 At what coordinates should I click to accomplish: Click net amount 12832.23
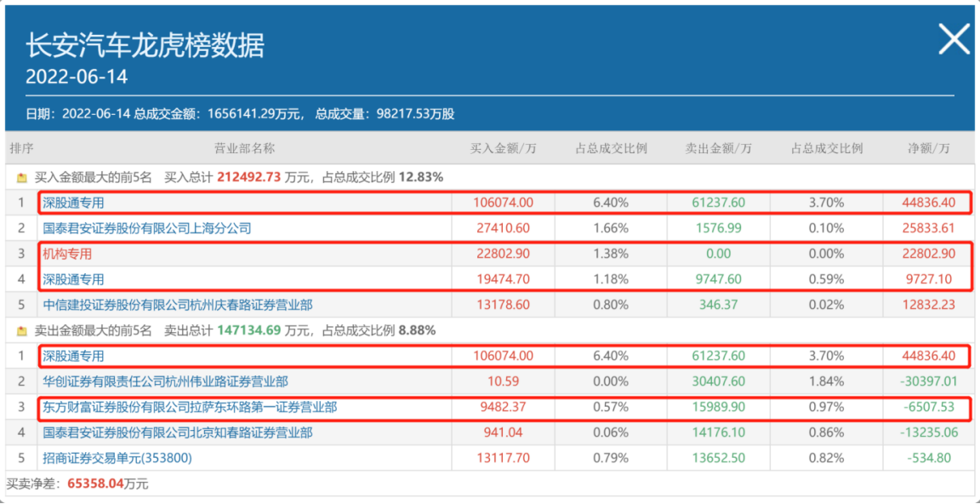click(x=928, y=305)
